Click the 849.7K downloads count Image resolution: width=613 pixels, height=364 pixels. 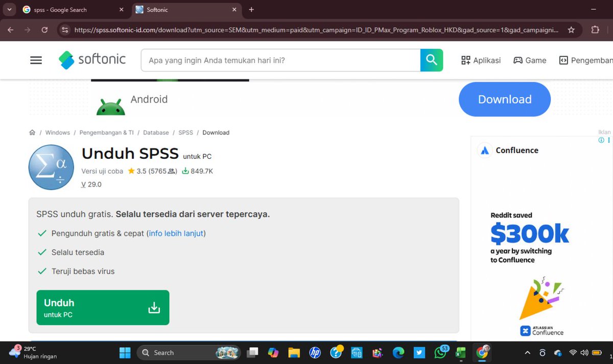tap(197, 171)
